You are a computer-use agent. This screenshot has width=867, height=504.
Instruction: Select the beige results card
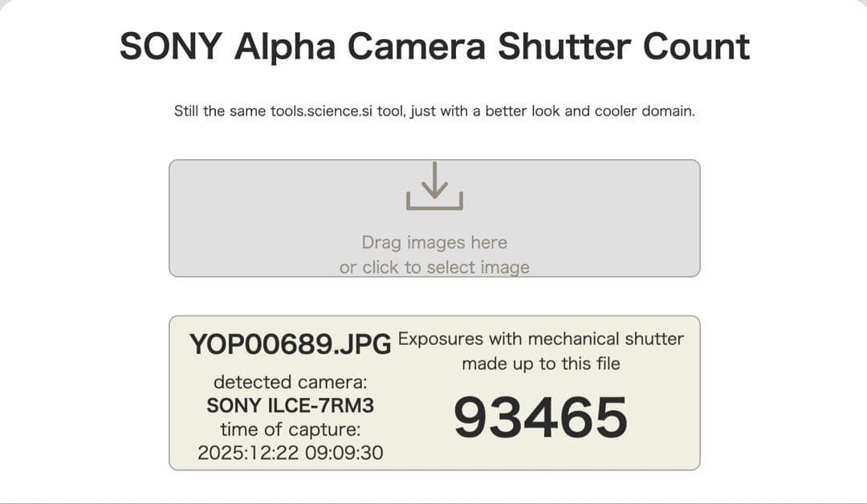point(433,392)
